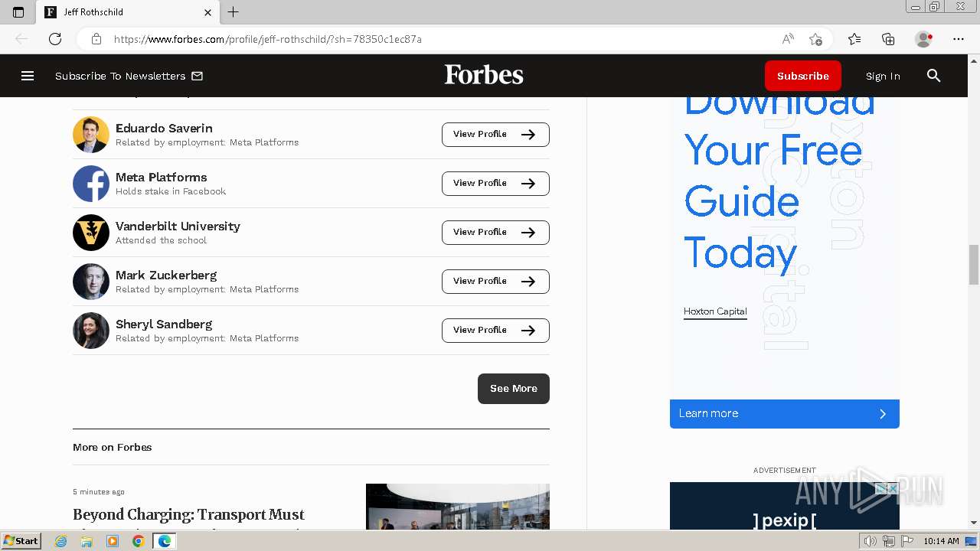
Task: Open Internet Explorer from taskbar
Action: (x=61, y=541)
